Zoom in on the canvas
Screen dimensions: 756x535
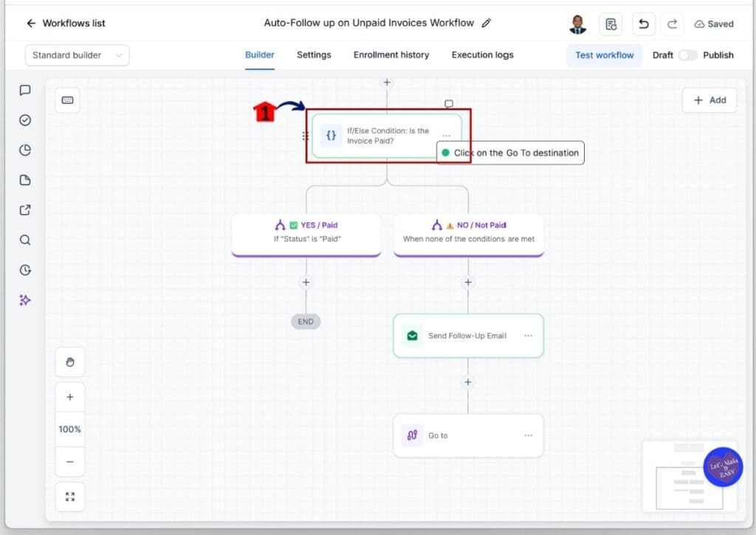(x=70, y=397)
